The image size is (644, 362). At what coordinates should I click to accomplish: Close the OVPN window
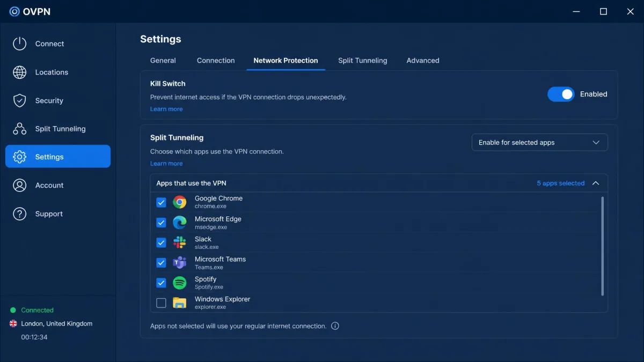[x=631, y=12]
